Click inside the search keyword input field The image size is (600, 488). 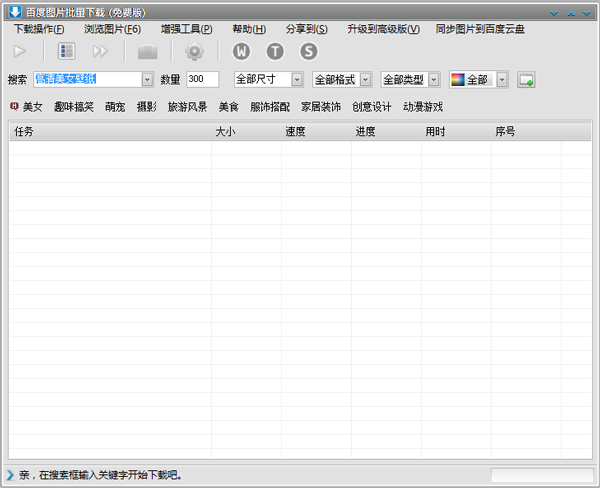tap(88, 80)
